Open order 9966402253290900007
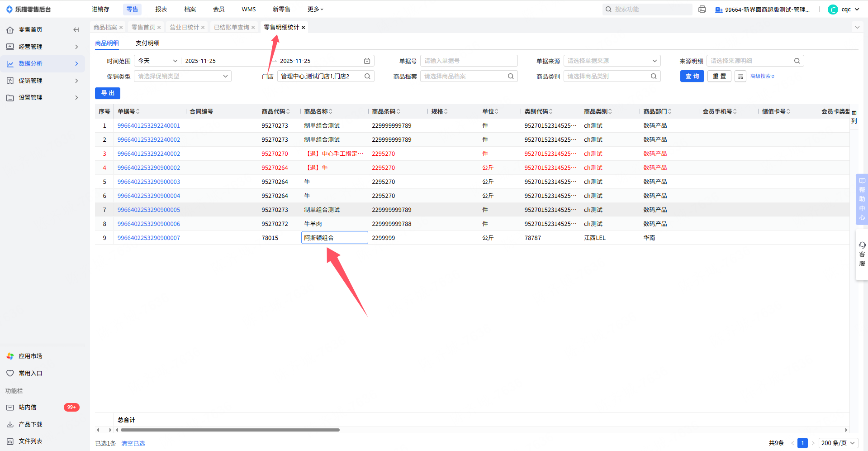Image resolution: width=868 pixels, height=451 pixels. pos(149,238)
